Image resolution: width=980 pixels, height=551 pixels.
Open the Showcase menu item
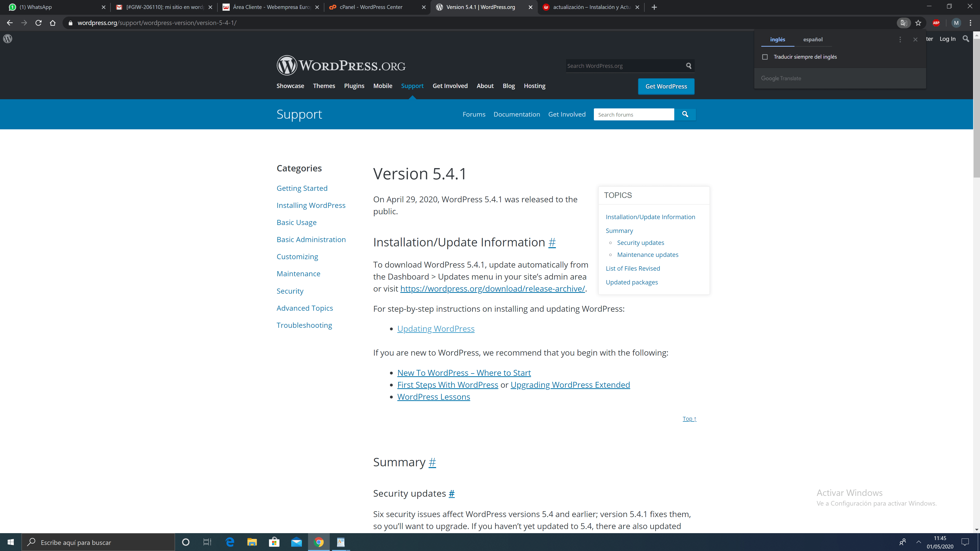coord(290,86)
